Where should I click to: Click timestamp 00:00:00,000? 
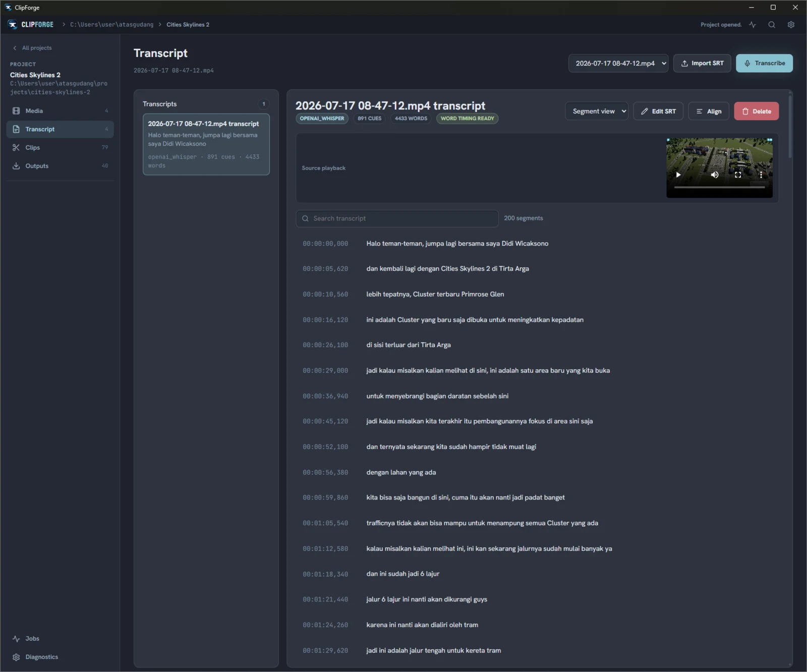[325, 244]
